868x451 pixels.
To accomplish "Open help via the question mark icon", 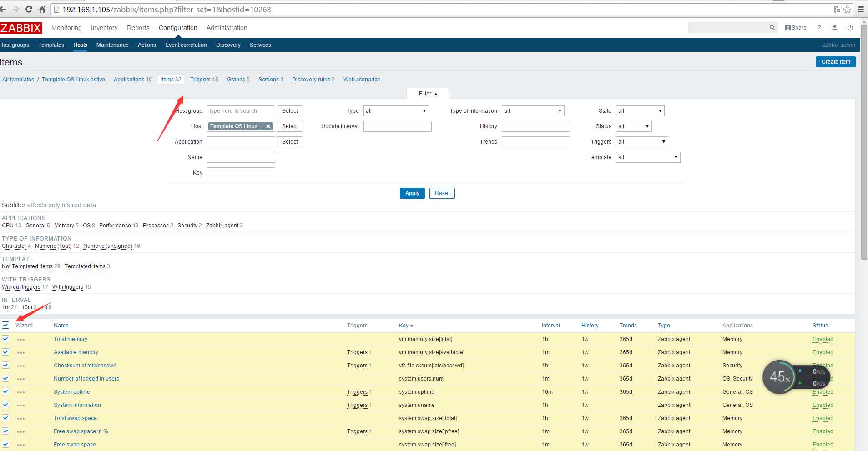I will pos(819,28).
